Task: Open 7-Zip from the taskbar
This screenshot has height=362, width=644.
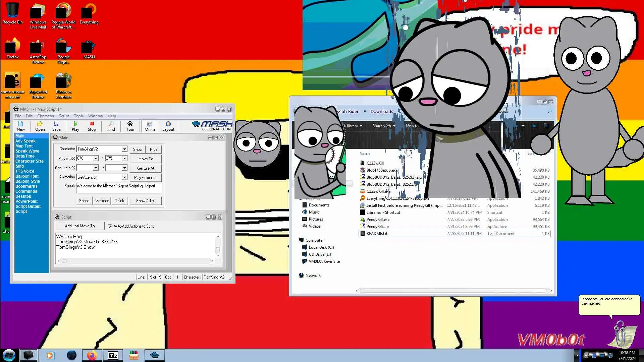Action: tap(113, 355)
